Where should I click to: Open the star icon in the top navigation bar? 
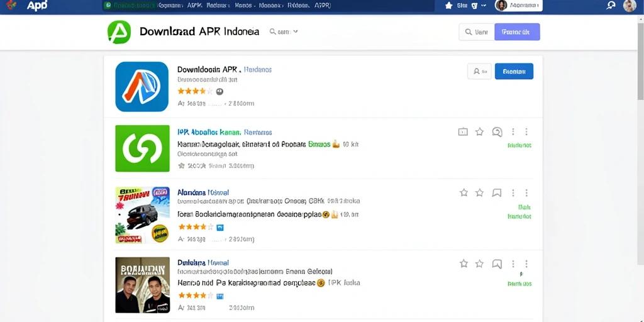pos(448,5)
